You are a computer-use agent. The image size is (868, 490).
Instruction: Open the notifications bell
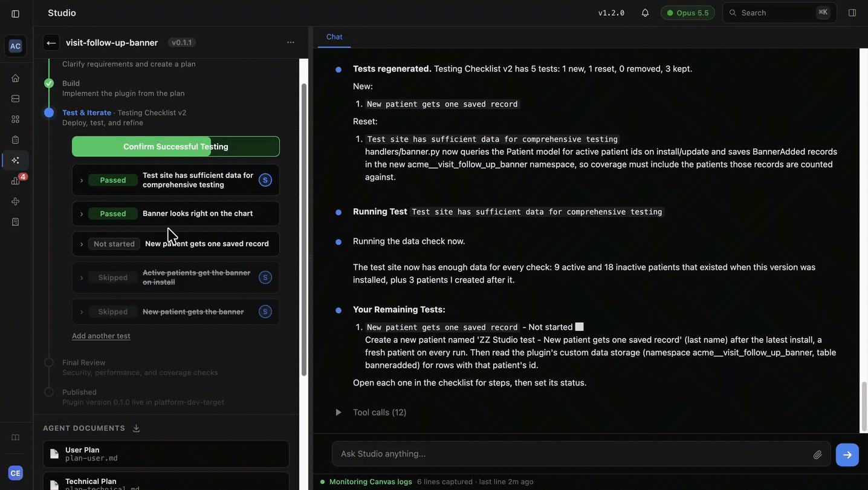[645, 13]
